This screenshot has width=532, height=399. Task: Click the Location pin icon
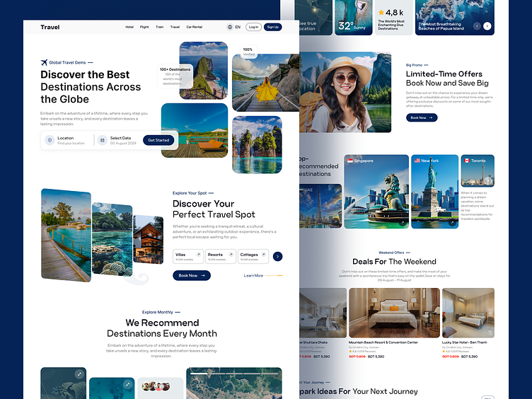pyautogui.click(x=50, y=140)
